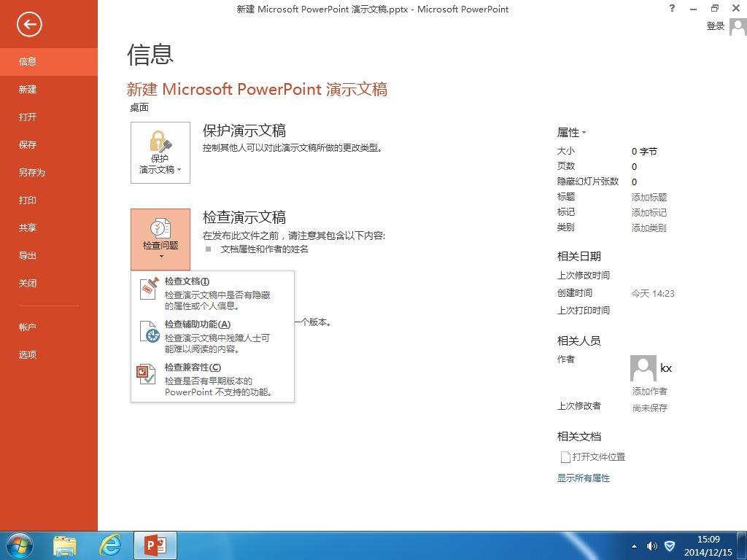Select 打印 in the sidebar
The height and width of the screenshot is (560, 747).
point(49,200)
